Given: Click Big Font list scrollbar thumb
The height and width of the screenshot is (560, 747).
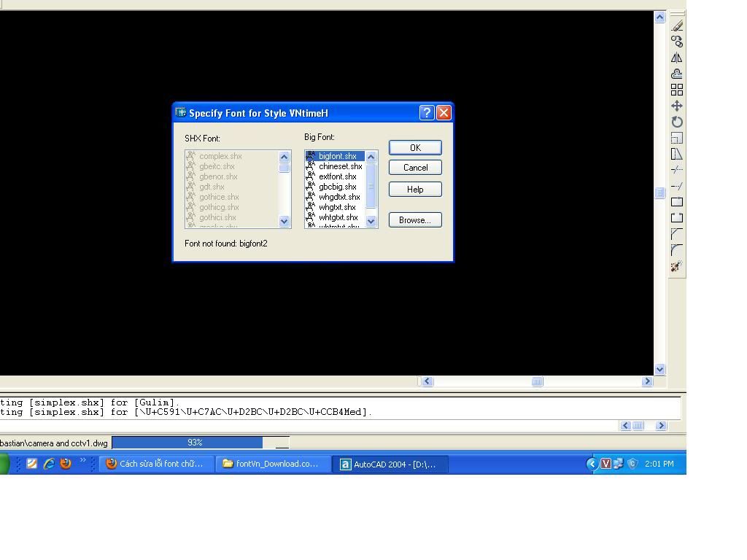Looking at the screenshot, I should [x=371, y=186].
